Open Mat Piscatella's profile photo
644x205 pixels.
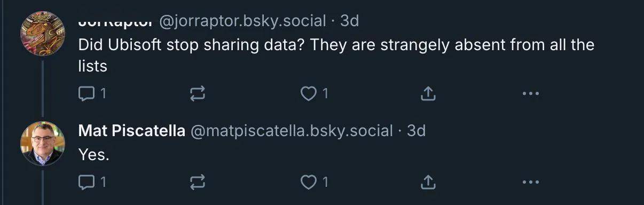pos(43,144)
